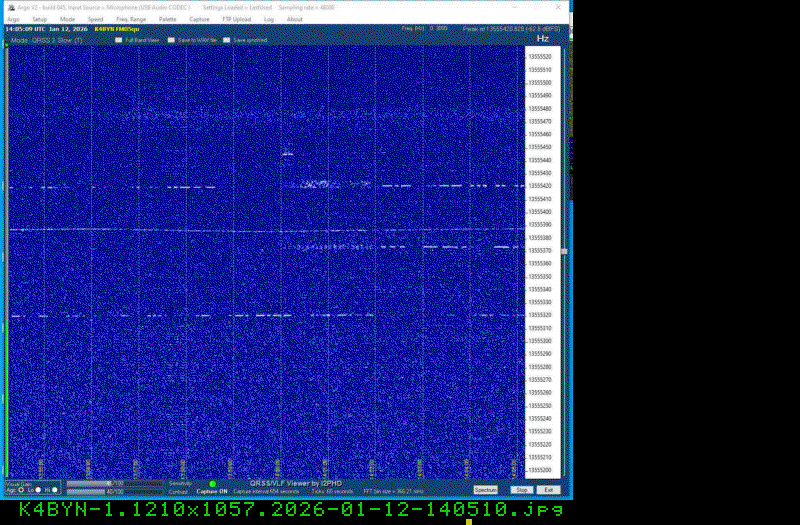Open the Log menu

click(269, 19)
